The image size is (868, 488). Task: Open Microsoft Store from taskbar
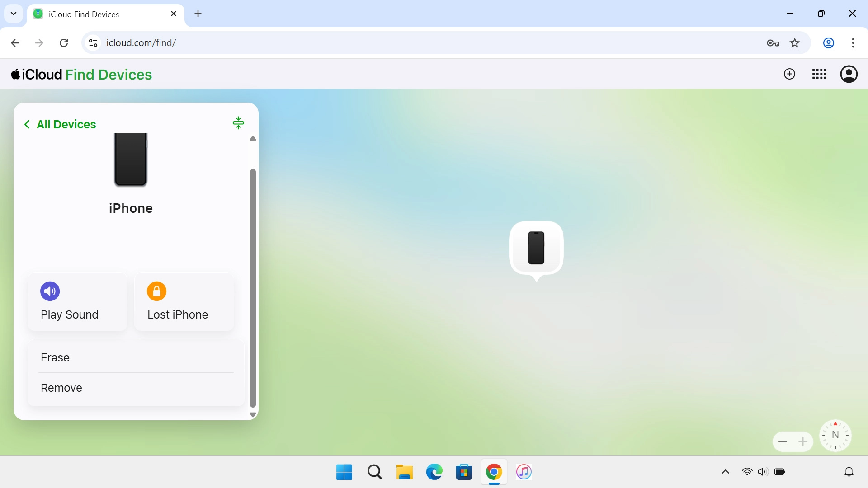464,472
